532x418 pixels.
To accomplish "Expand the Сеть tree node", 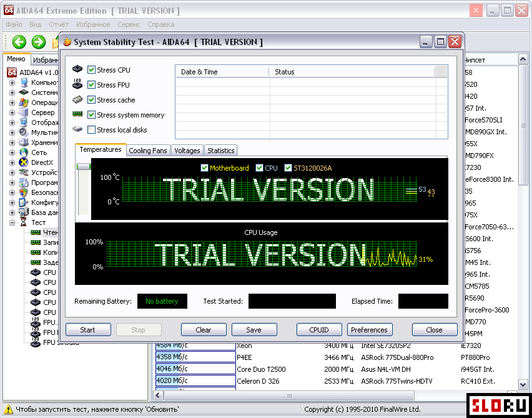I will [x=12, y=152].
